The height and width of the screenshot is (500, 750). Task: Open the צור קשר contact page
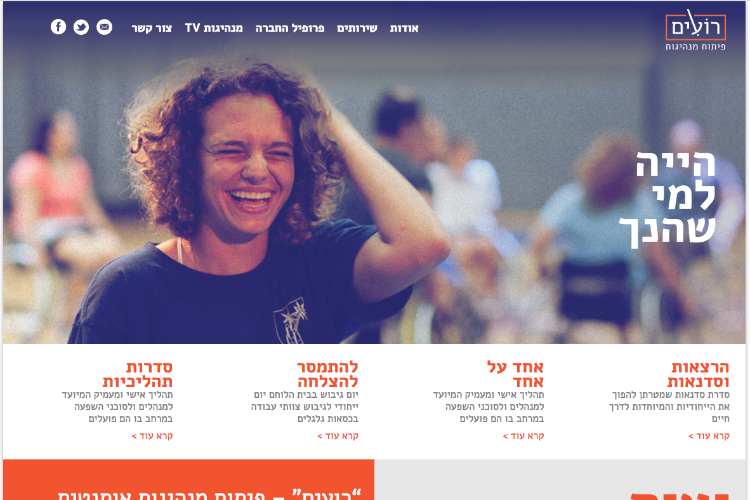click(x=152, y=28)
